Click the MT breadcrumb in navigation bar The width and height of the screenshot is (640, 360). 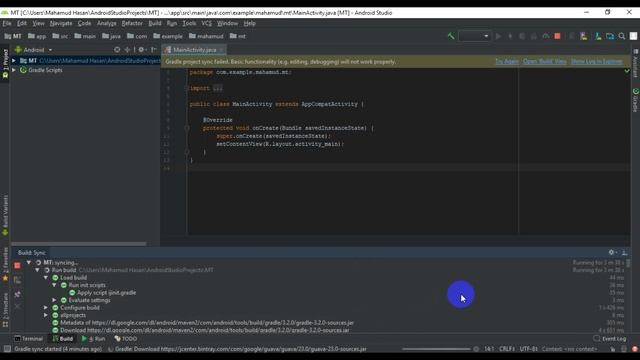coord(13,36)
